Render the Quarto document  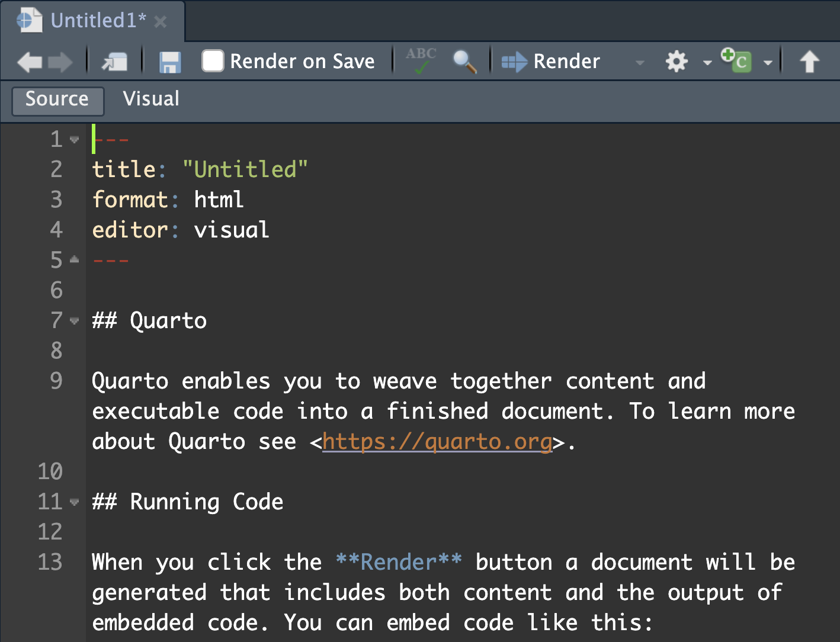click(x=551, y=62)
